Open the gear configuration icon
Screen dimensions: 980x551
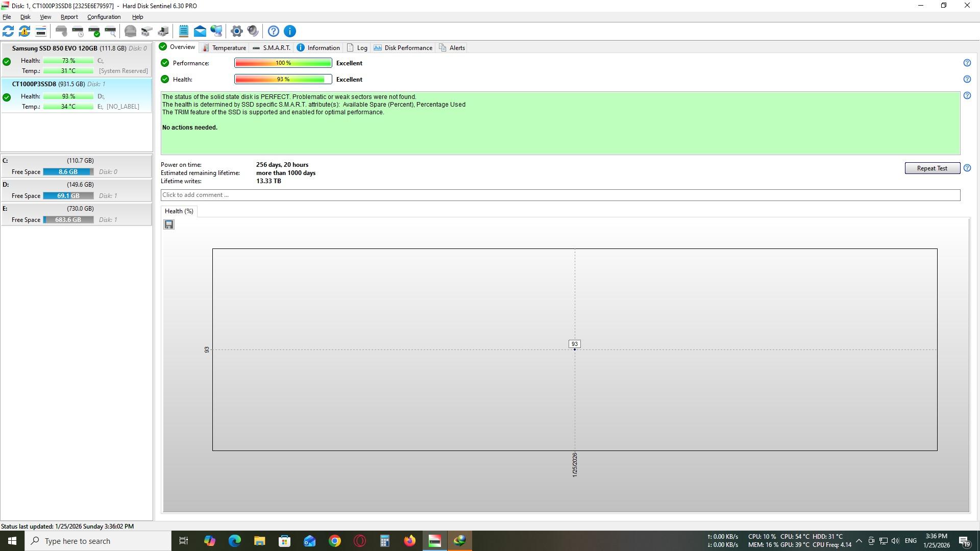(236, 31)
